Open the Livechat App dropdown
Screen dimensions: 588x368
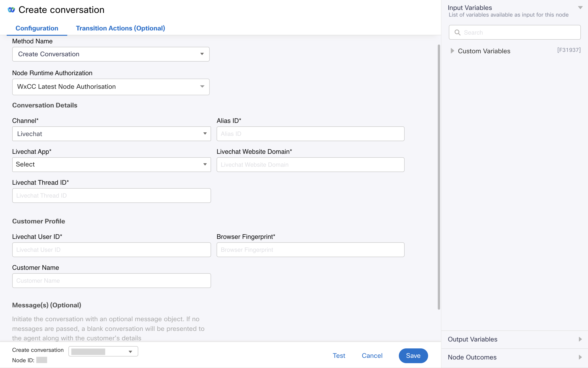click(x=111, y=164)
